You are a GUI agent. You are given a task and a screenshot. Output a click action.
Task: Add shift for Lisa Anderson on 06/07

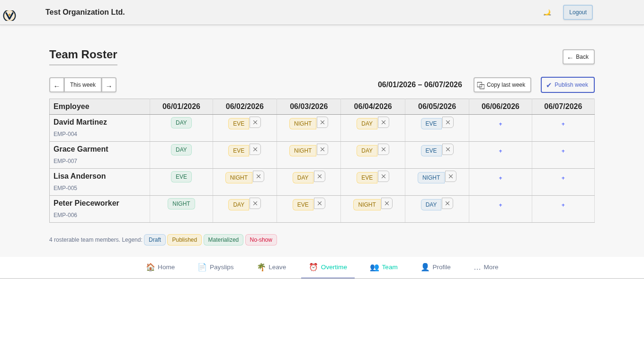pos(563,178)
